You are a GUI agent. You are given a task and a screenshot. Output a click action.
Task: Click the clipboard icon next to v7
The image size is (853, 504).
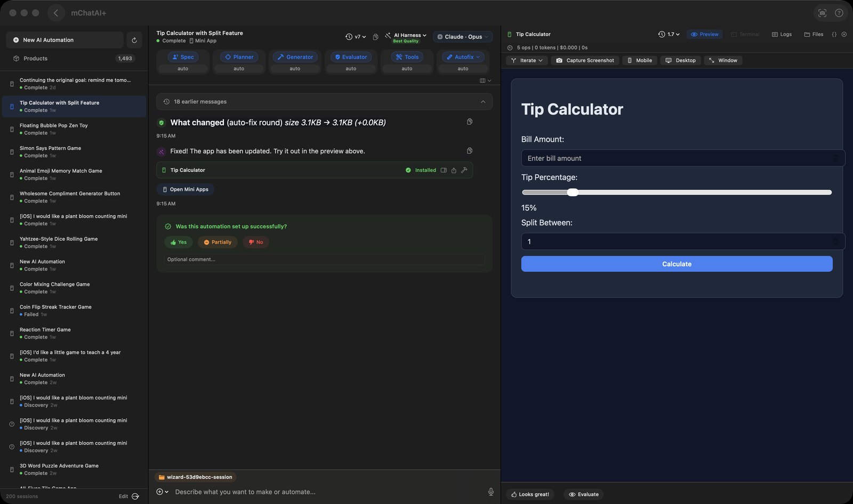pos(375,37)
